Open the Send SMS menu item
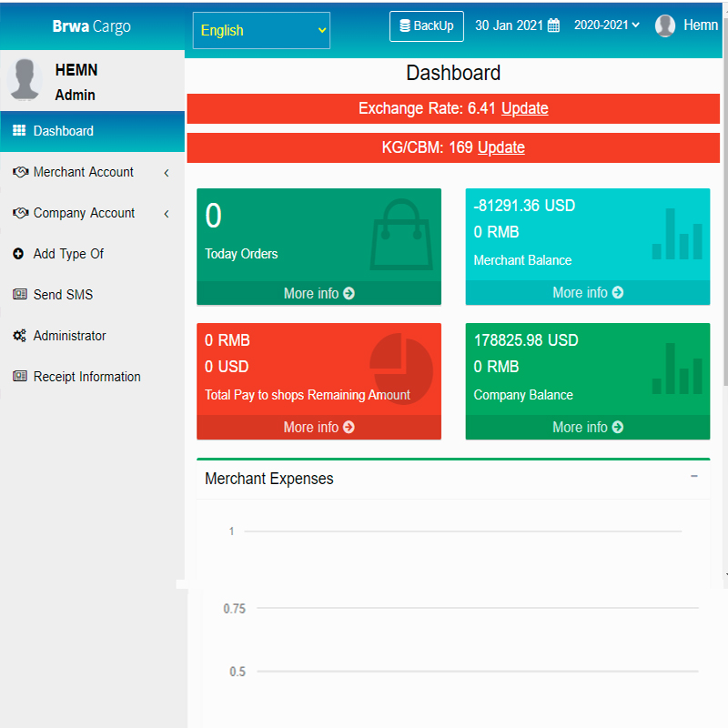728x728 pixels. [x=63, y=295]
